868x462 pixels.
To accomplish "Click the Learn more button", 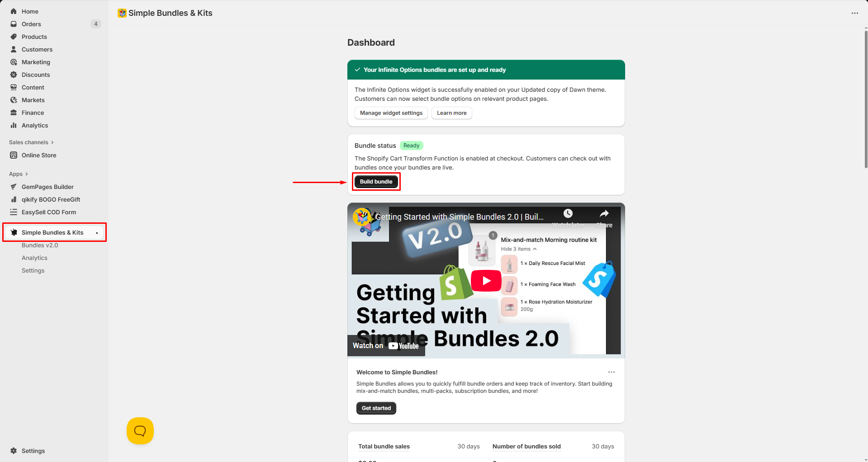I will click(452, 113).
